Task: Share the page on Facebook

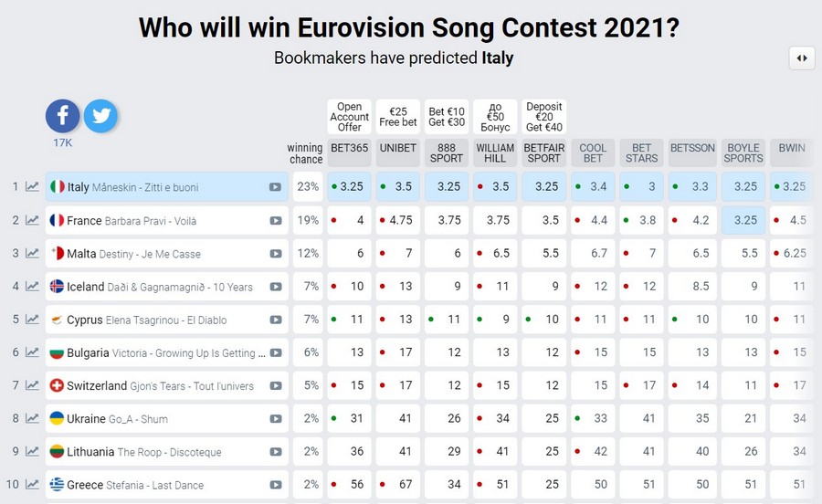Action: click(63, 116)
